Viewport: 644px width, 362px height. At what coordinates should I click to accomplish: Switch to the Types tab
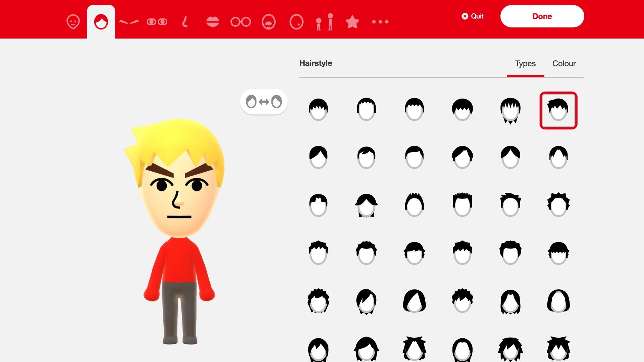pyautogui.click(x=525, y=63)
